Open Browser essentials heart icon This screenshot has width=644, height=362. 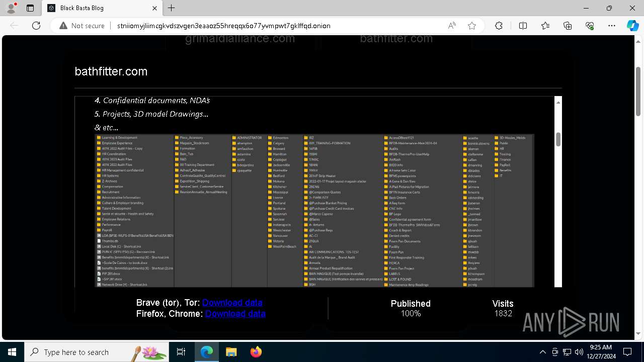click(x=590, y=26)
